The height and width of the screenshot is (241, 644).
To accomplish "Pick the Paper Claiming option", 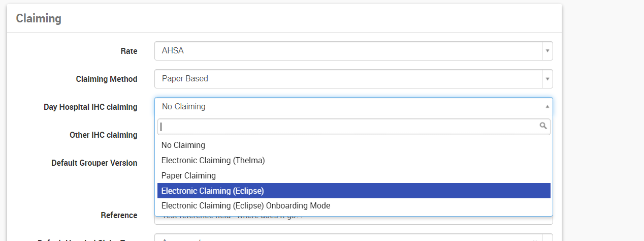I will point(188,176).
